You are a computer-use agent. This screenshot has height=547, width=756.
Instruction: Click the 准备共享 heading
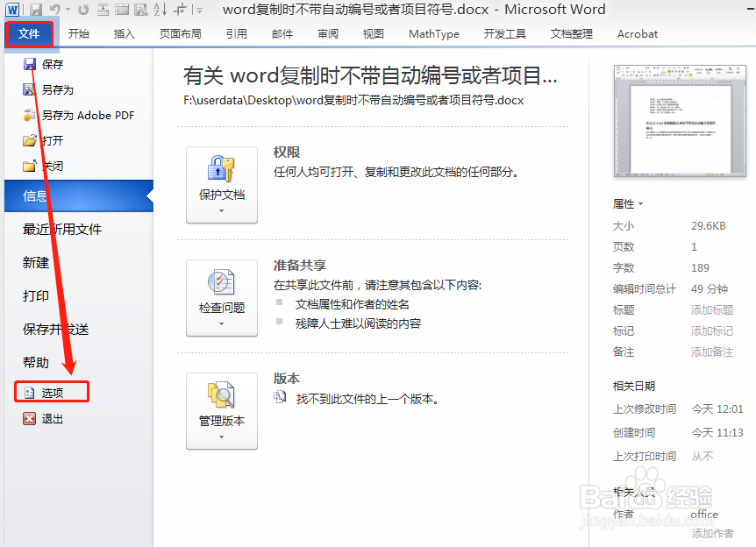pyautogui.click(x=300, y=265)
